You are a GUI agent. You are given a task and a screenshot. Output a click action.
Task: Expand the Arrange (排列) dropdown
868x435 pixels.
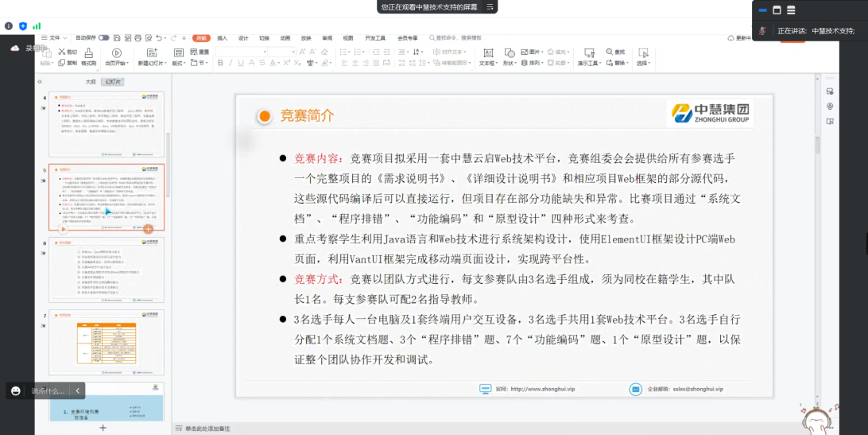(541, 64)
